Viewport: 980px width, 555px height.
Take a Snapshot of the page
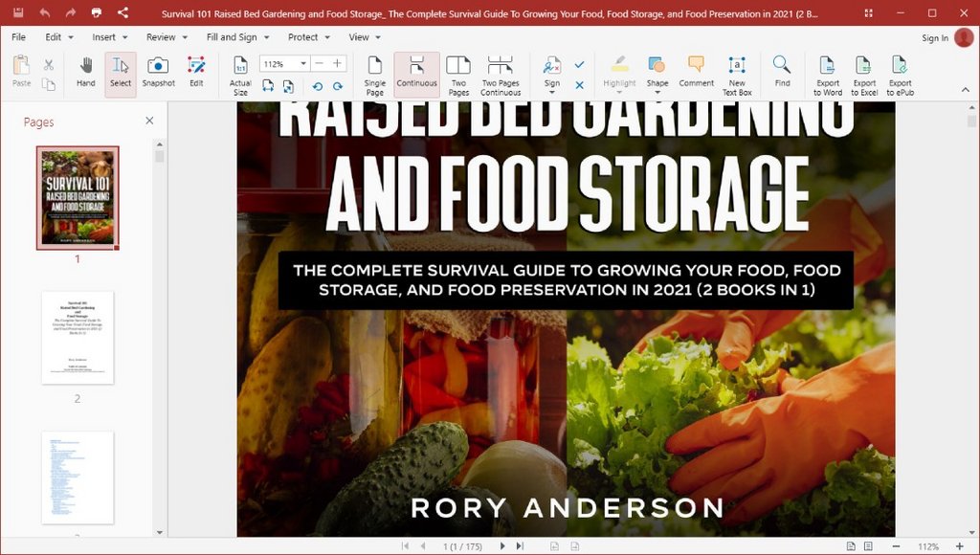coord(158,72)
